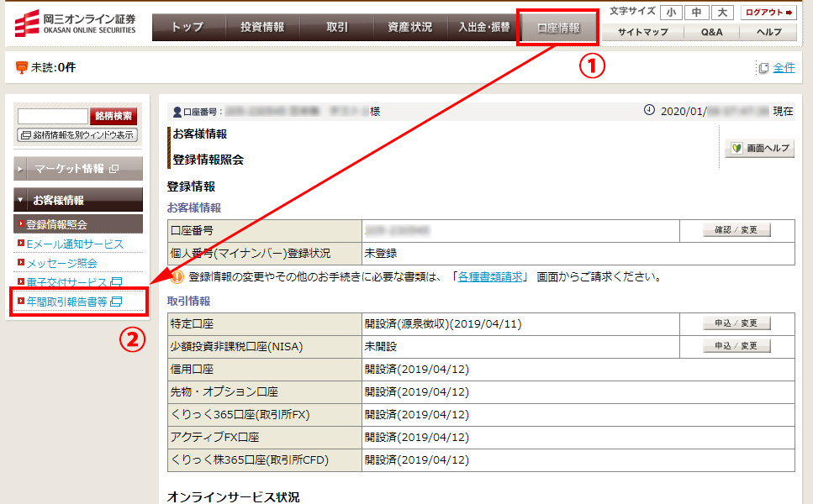This screenshot has width=813, height=504.
Task: Click the account holder person icon
Action: click(177, 112)
